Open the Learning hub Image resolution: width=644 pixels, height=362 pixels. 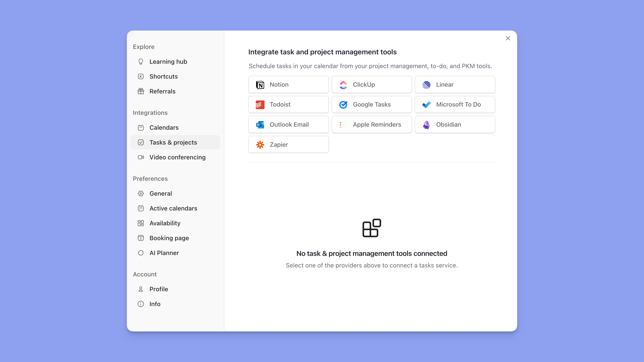click(168, 61)
